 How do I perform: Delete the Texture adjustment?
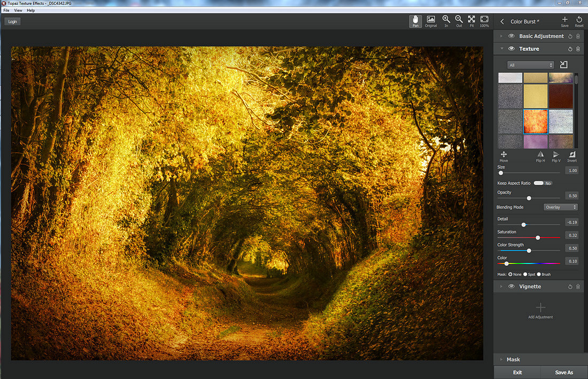(578, 49)
